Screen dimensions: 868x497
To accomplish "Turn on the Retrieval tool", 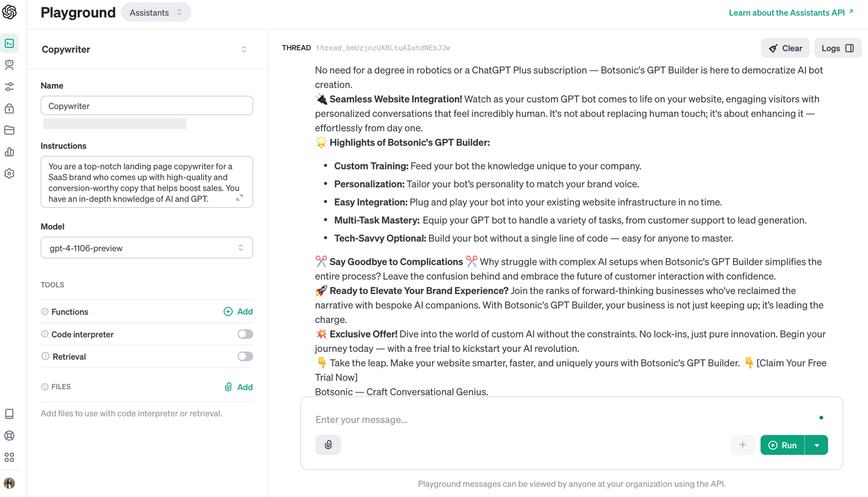I will [244, 356].
